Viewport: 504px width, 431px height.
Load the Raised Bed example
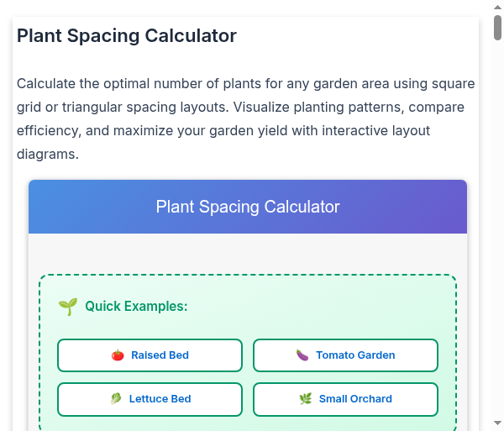pos(150,355)
